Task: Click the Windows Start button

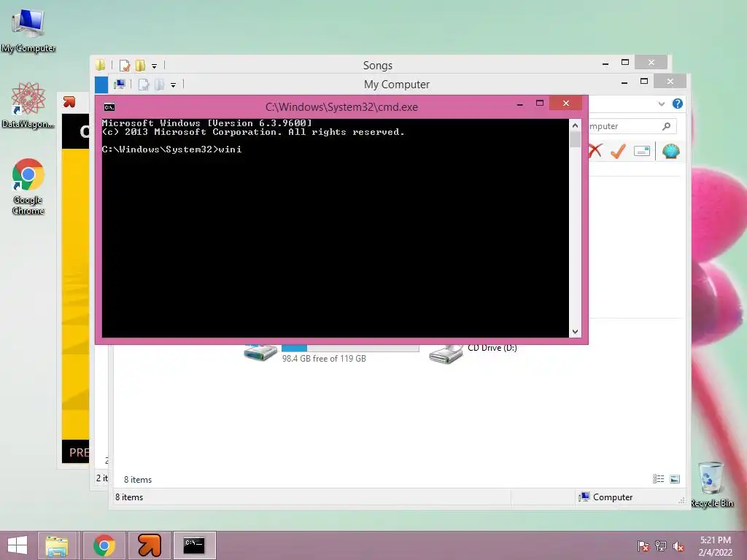Action: [18, 545]
